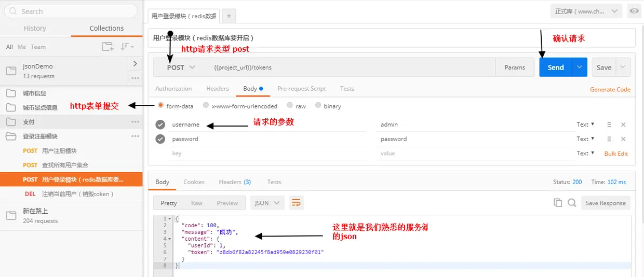Open the jsonDemo three-dot options
This screenshot has width=644, height=277.
[x=135, y=78]
